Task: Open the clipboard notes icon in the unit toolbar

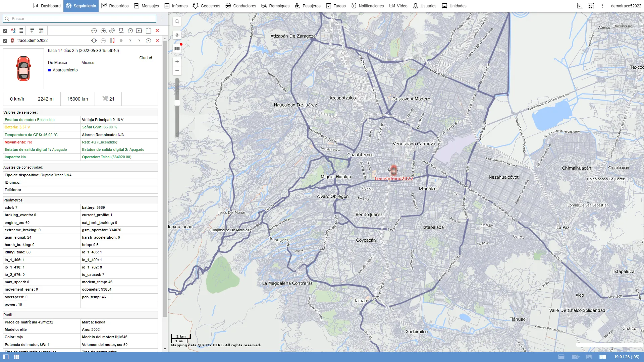Action: pos(149,31)
